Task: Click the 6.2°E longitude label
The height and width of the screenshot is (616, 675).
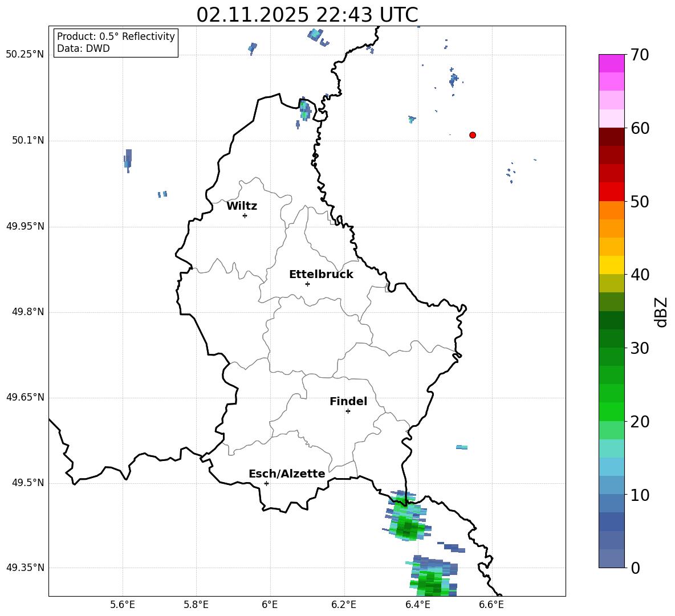Action: click(344, 605)
